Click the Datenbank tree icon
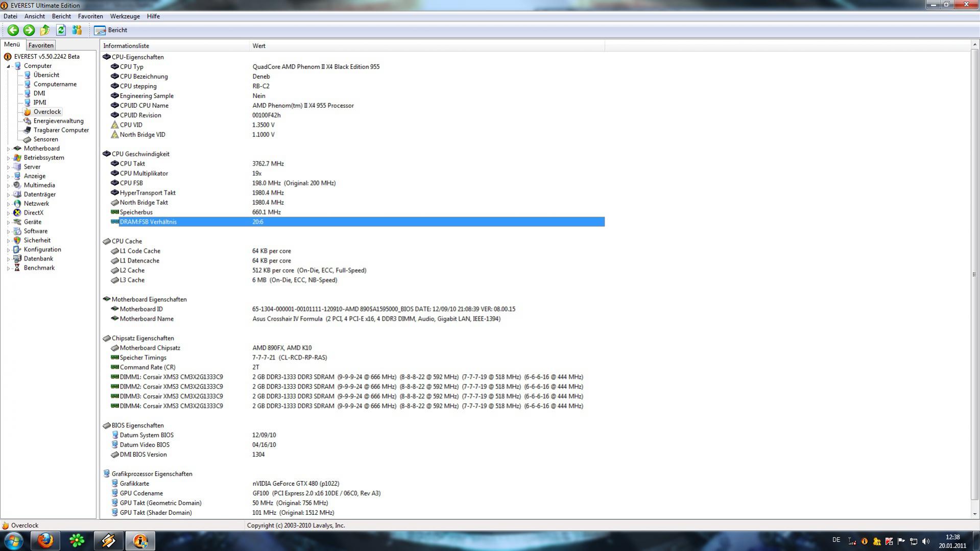 [17, 259]
